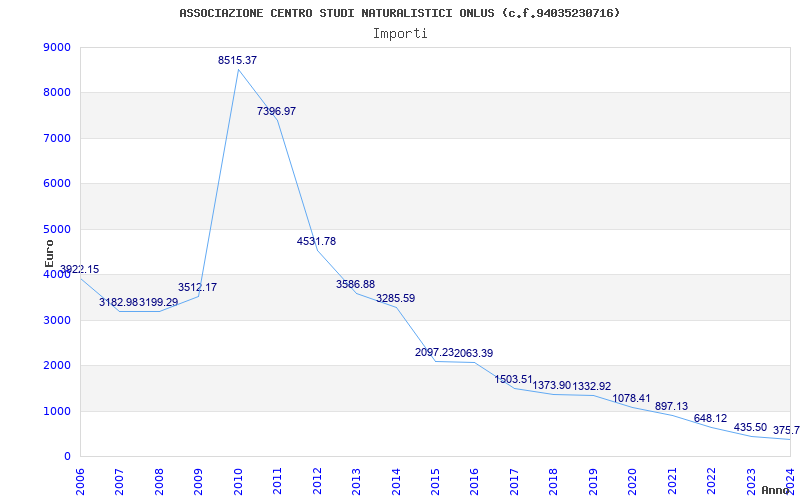This screenshot has height=500, width=800.
Task: Click the 2023 x-axis year label
Action: pos(751,480)
